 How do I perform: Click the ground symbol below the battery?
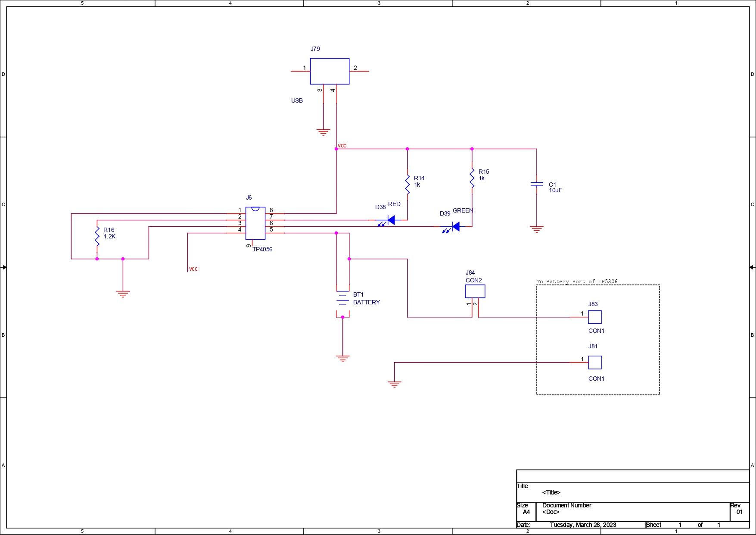point(342,359)
